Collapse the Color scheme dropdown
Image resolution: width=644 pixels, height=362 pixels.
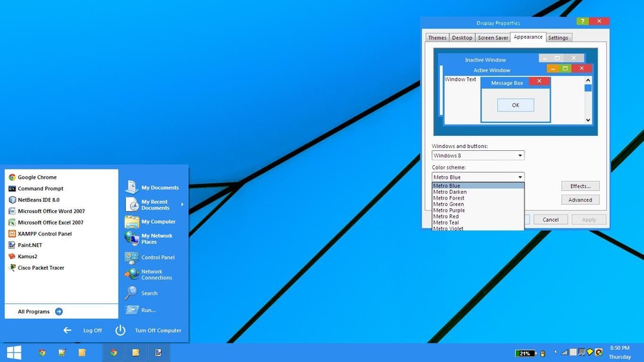(519, 177)
